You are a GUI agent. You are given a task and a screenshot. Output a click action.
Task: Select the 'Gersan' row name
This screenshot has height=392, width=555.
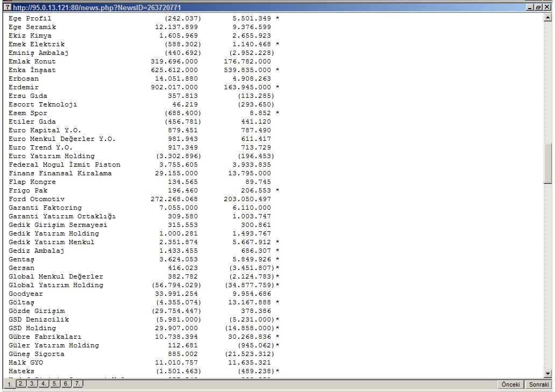click(x=22, y=268)
